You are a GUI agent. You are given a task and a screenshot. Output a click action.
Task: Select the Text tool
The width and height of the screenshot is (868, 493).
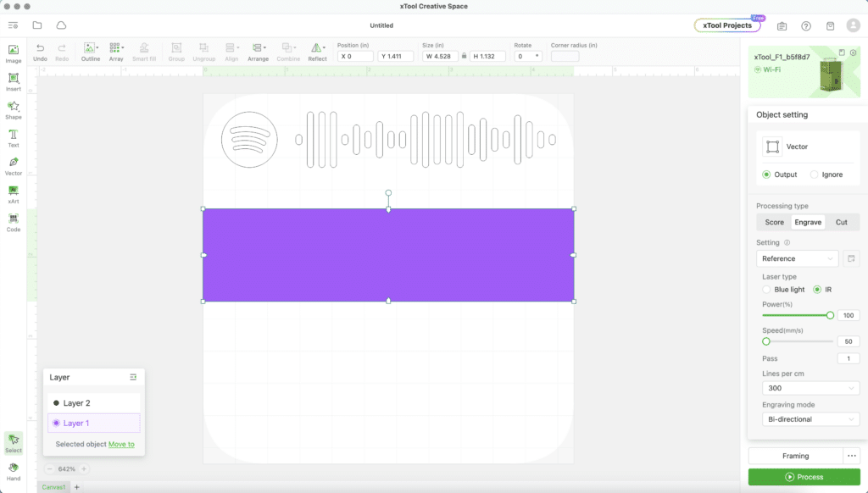pyautogui.click(x=14, y=138)
